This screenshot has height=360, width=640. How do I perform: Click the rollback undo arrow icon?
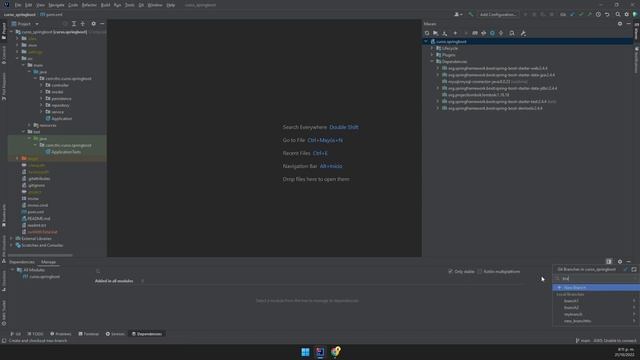607,14
